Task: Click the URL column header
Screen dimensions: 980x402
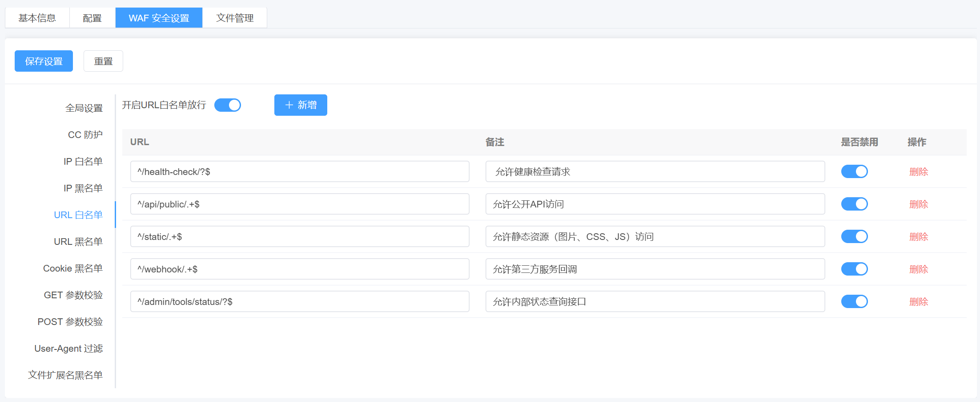Action: click(140, 142)
